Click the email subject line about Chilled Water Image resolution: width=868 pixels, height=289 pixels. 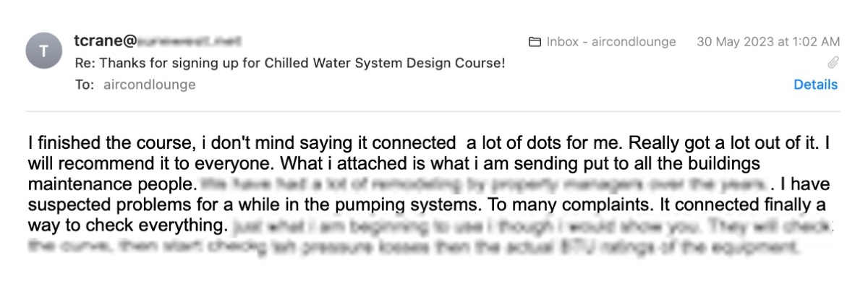[290, 63]
